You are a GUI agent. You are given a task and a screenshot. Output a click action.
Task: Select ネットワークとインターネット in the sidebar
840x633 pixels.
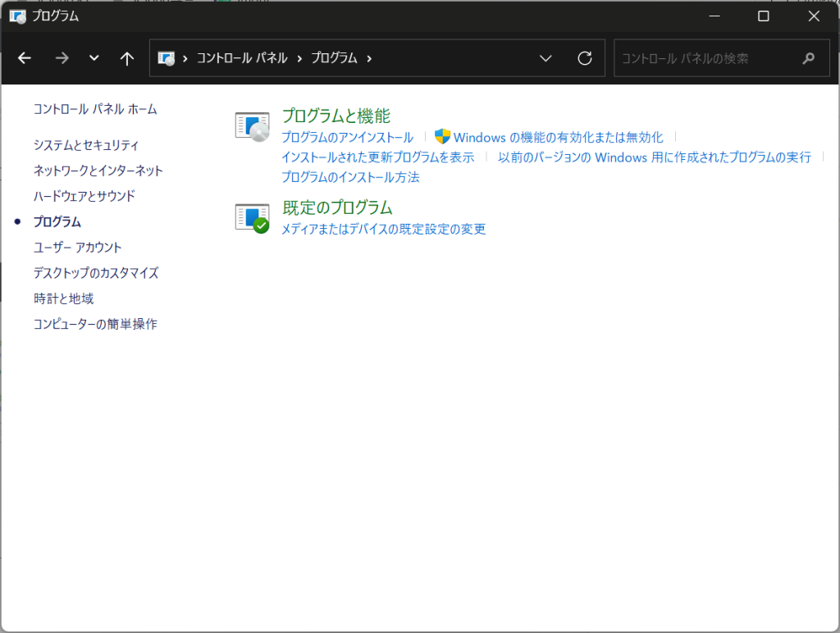tap(98, 171)
